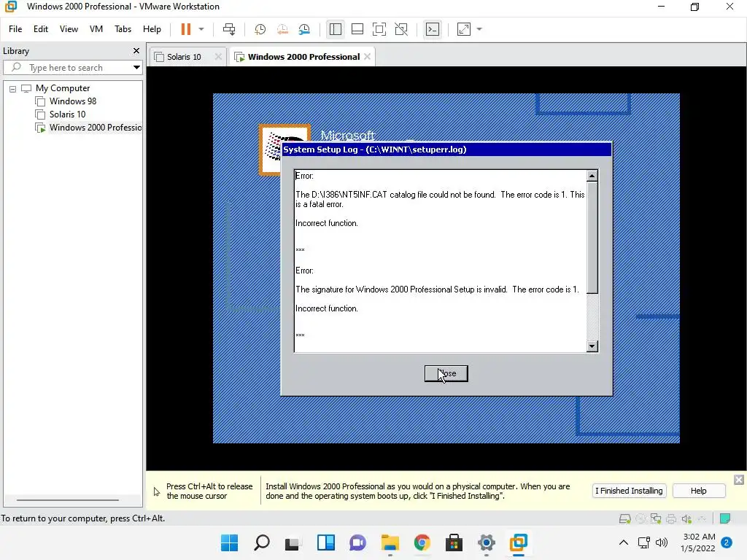Image resolution: width=747 pixels, height=560 pixels.
Task: Revert VM to previous snapshot icon
Action: coord(282,29)
